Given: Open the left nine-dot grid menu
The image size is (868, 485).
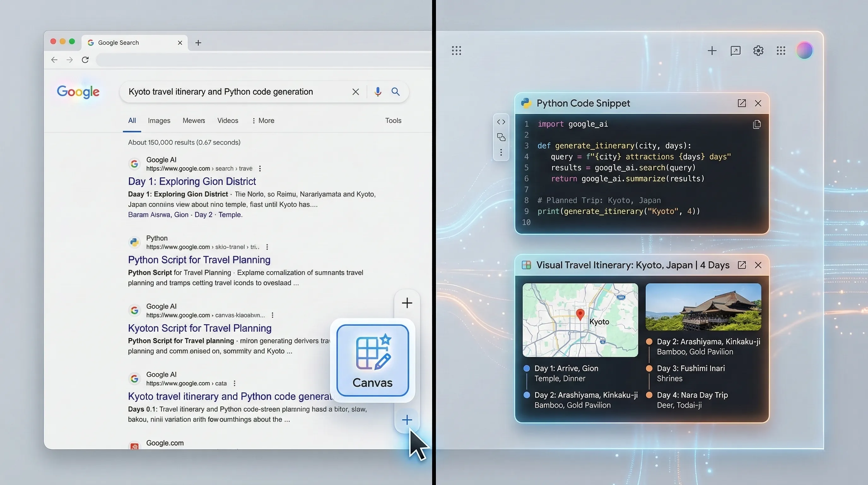Looking at the screenshot, I should (x=456, y=51).
